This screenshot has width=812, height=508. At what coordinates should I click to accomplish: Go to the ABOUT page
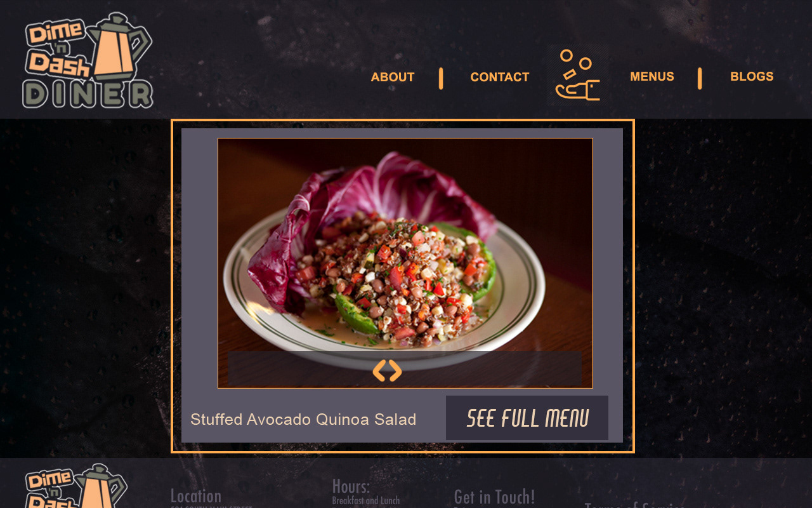[x=393, y=77]
